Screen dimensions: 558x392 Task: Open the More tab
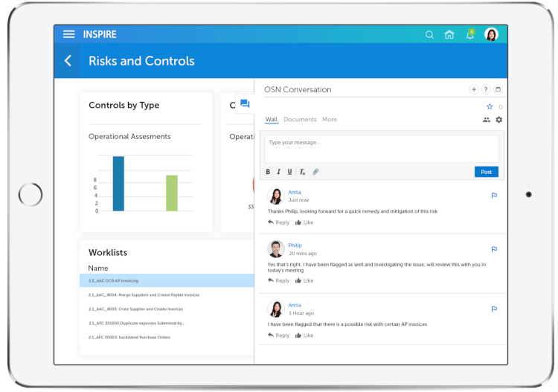point(330,120)
